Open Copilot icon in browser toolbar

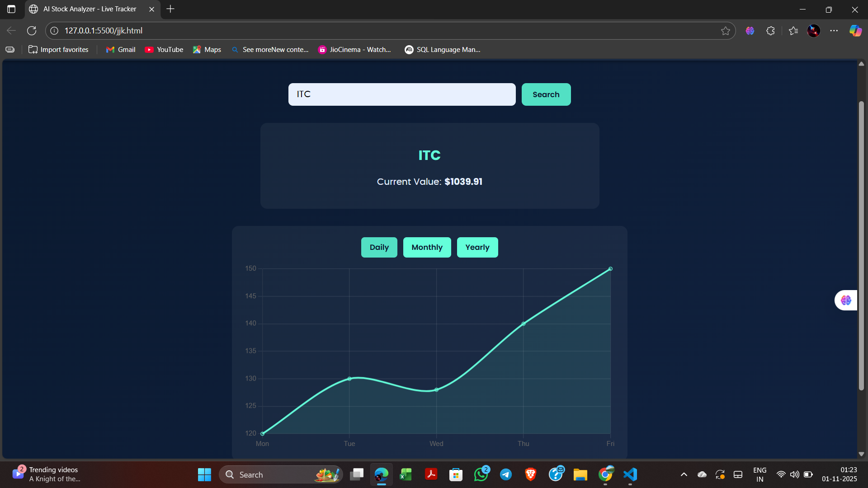855,31
